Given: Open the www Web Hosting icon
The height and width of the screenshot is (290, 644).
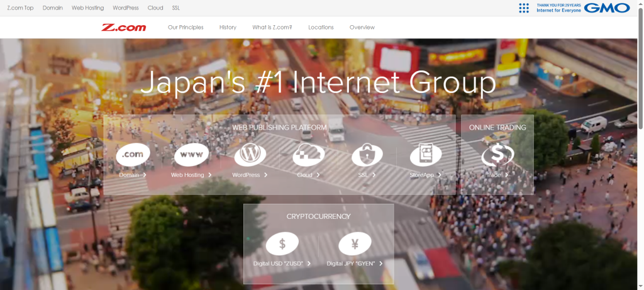Looking at the screenshot, I should click(x=191, y=155).
